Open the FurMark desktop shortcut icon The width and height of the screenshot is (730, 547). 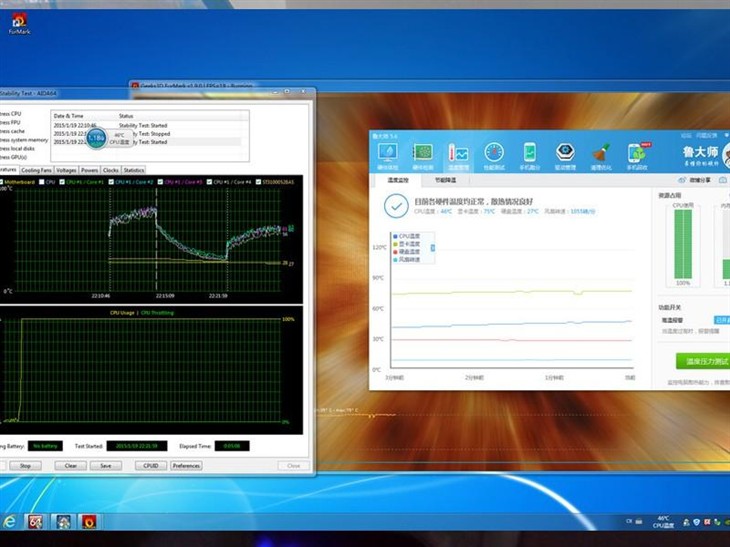point(19,24)
